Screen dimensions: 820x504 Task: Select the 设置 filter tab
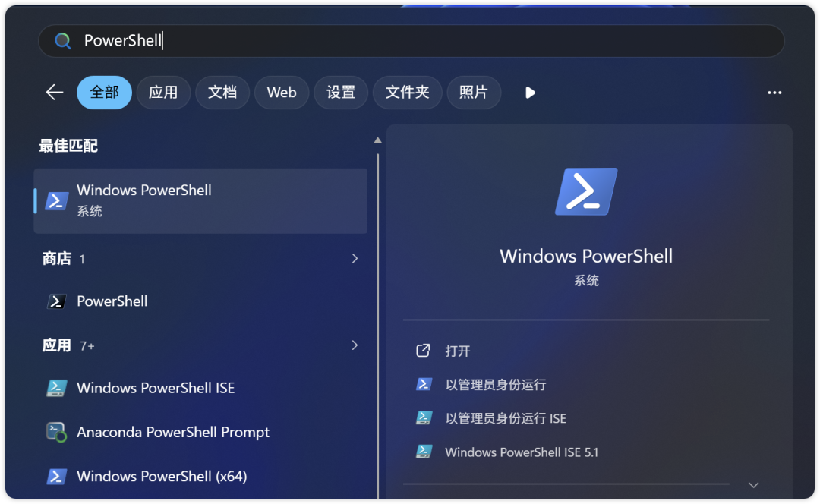(x=340, y=93)
